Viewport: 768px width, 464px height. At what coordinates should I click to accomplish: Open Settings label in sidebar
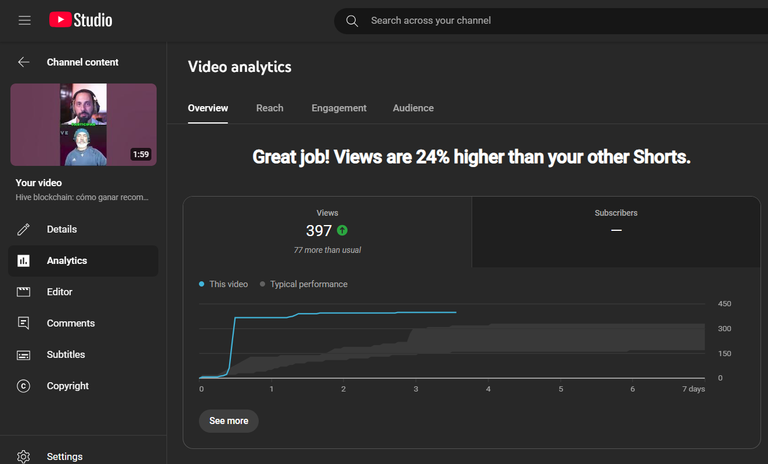tap(65, 457)
